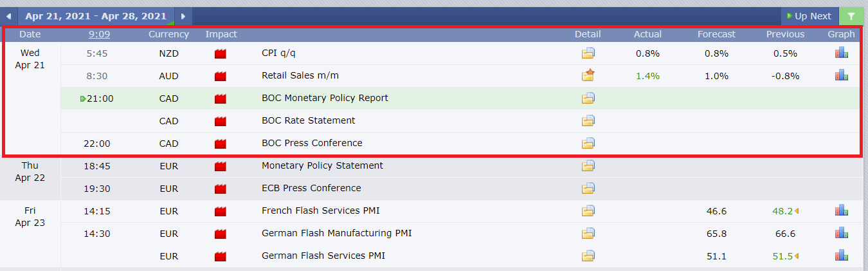The height and width of the screenshot is (271, 868).
Task: Open BOC Monetary Policy Report event
Action: pos(325,98)
